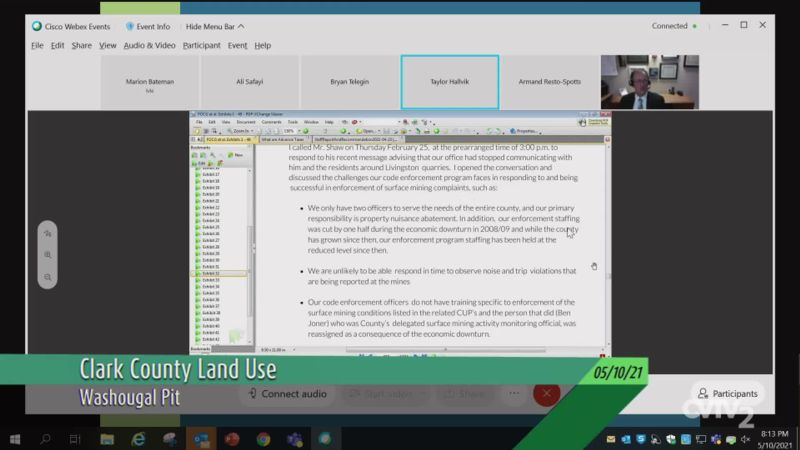Select the highlighted Taylor Hallvik tile
Image resolution: width=800 pixels, height=450 pixels.
(449, 82)
